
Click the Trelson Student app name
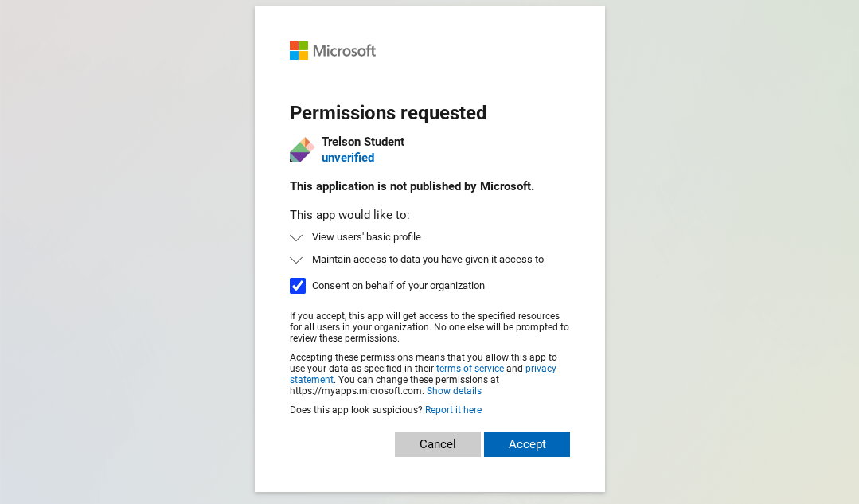pyautogui.click(x=363, y=142)
